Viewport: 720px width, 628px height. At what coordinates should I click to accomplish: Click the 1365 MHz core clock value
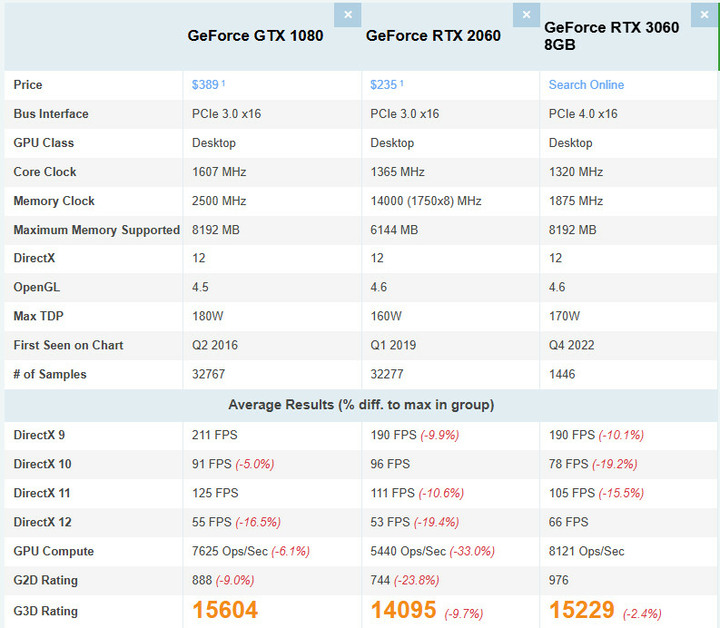pos(397,172)
